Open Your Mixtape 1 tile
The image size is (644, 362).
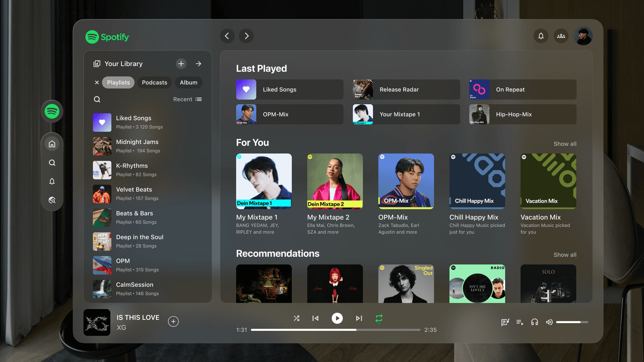click(407, 114)
